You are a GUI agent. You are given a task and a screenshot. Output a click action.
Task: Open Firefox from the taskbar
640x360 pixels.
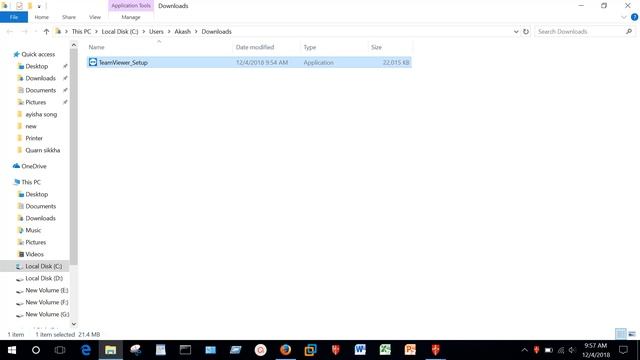pos(285,350)
